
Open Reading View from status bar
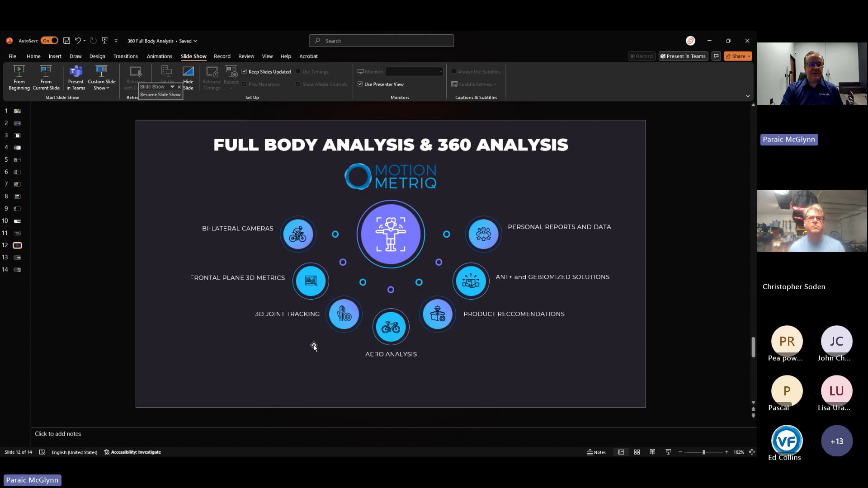click(652, 452)
